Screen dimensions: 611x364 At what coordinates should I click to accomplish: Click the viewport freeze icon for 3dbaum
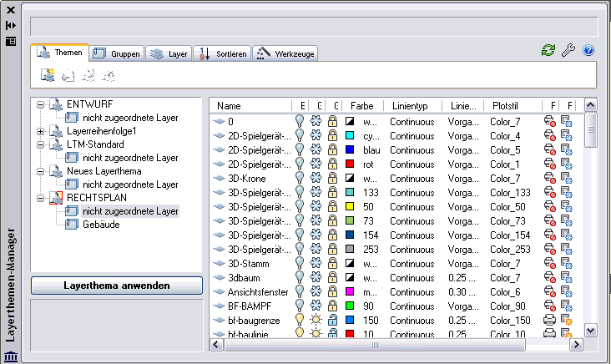point(566,278)
